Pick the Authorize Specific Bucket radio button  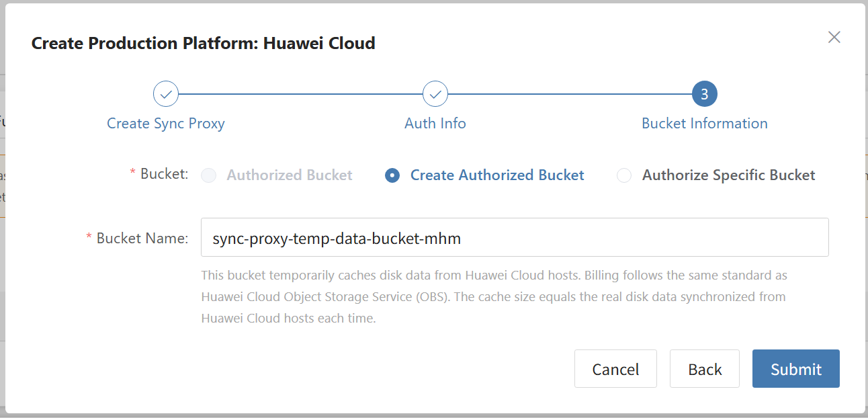[624, 175]
